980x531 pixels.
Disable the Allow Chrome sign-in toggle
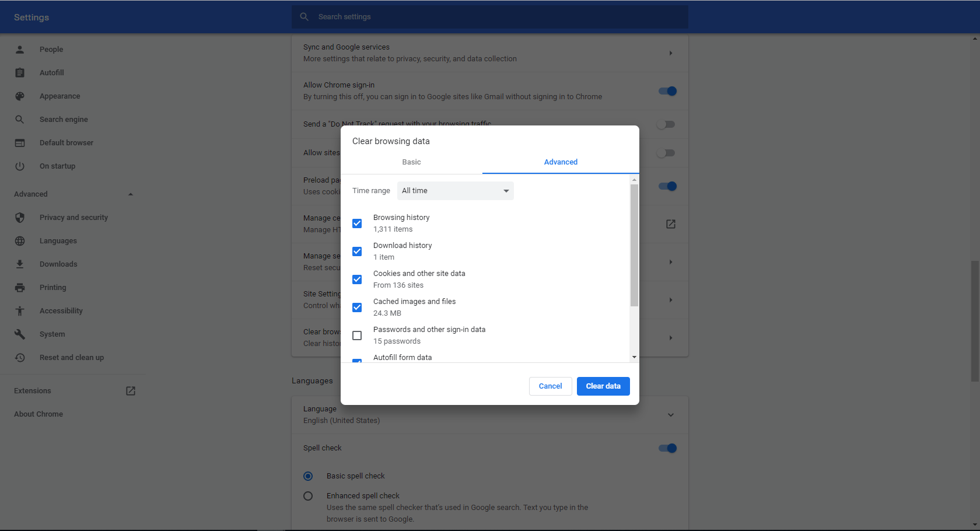click(x=667, y=91)
